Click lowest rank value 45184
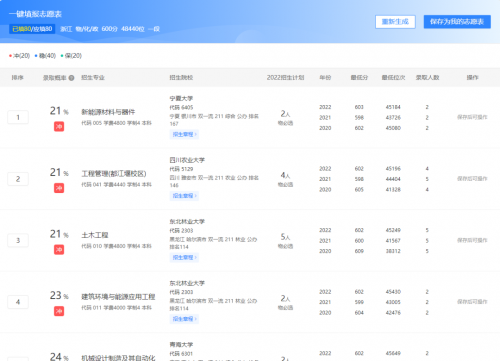This screenshot has width=500, height=361. click(x=393, y=107)
